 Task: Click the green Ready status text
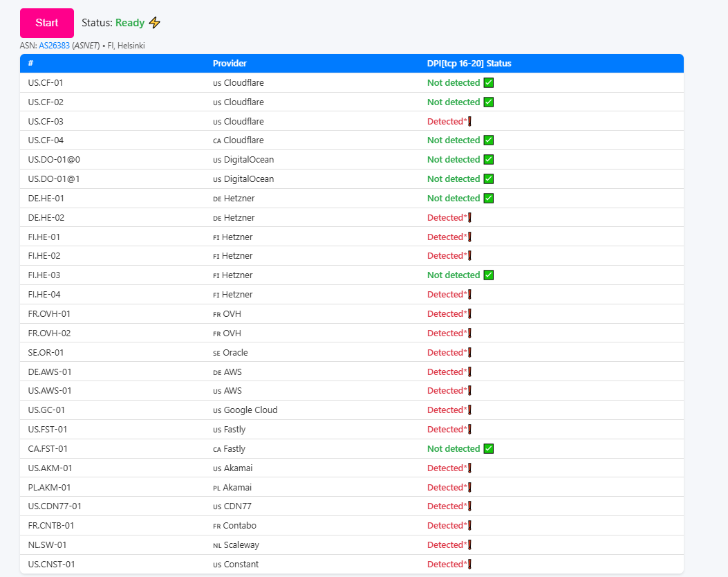click(130, 23)
